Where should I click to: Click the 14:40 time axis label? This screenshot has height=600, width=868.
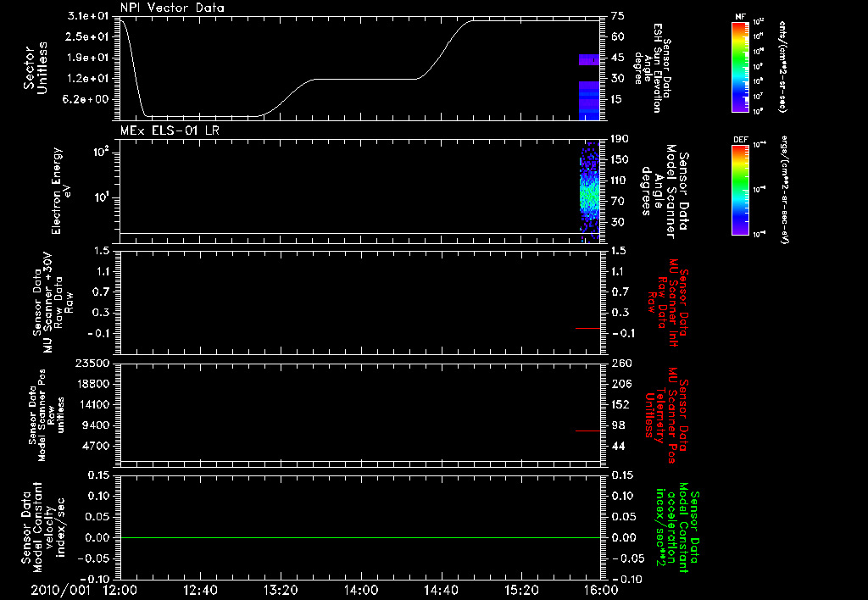point(441,590)
